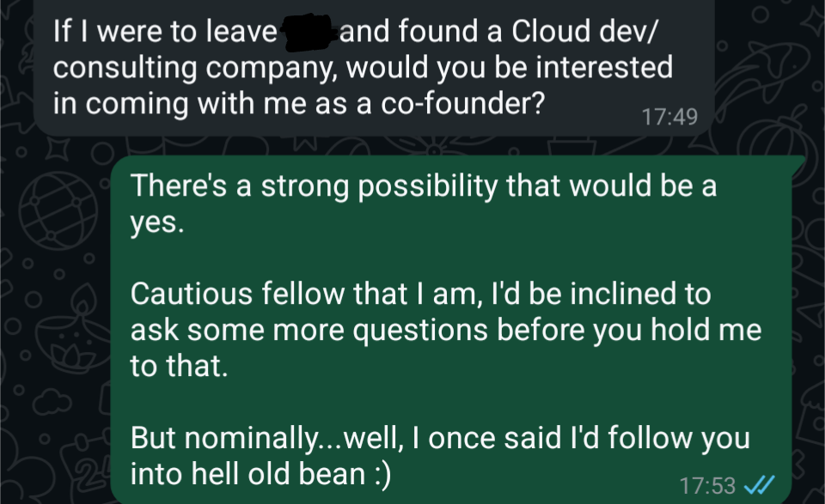Screen dimensions: 825x504
Task: Click the blue double-tick read receipt
Action: [x=759, y=486]
